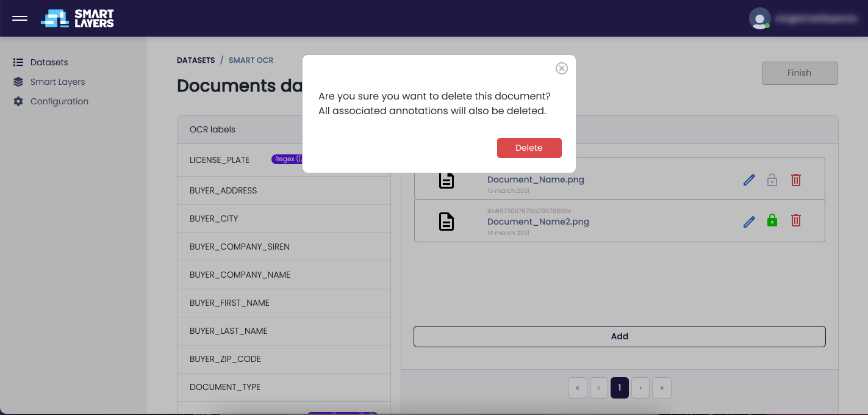Delete Document_Name.png using the trash icon

795,180
